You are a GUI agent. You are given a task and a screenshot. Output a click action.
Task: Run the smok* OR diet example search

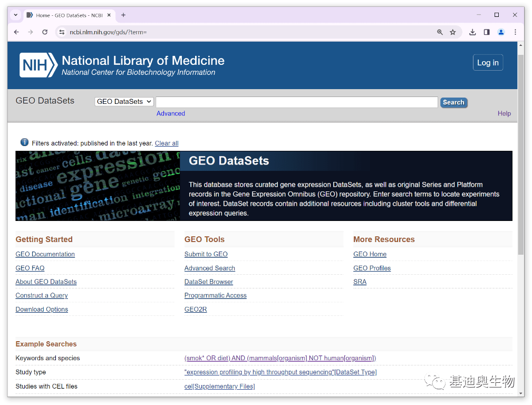click(280, 358)
